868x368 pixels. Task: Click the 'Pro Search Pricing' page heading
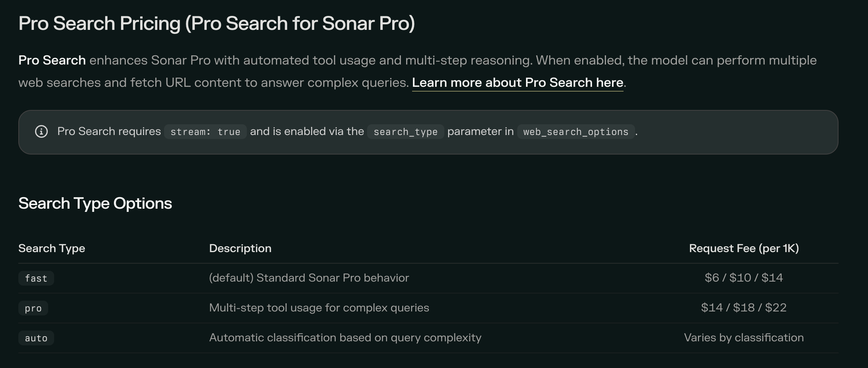tap(217, 23)
